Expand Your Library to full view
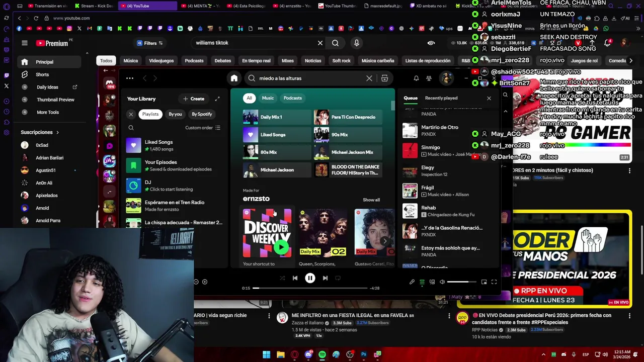The image size is (644, 362). (x=217, y=99)
